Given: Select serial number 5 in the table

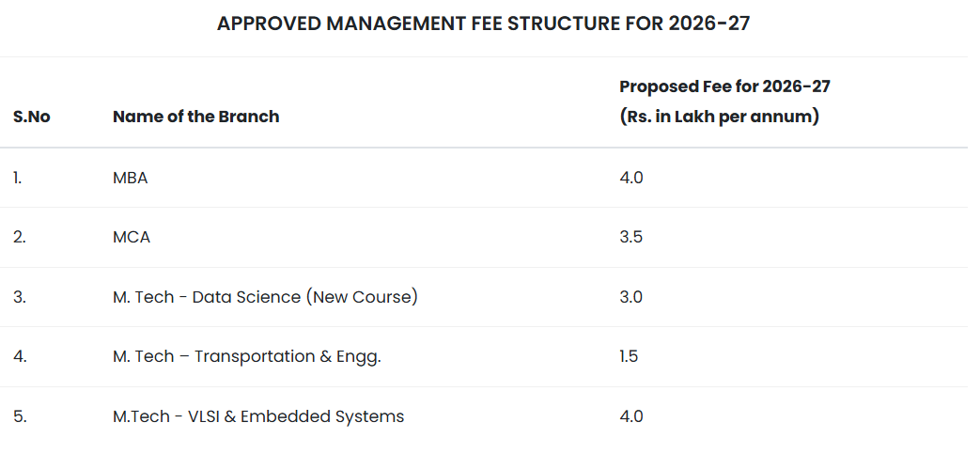Looking at the screenshot, I should click(x=19, y=416).
